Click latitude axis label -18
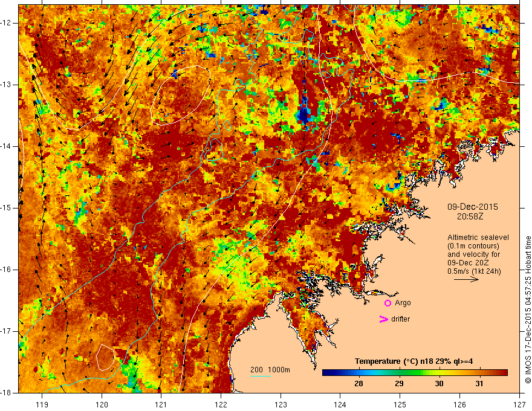This screenshot has width=532, height=411. click(6, 393)
